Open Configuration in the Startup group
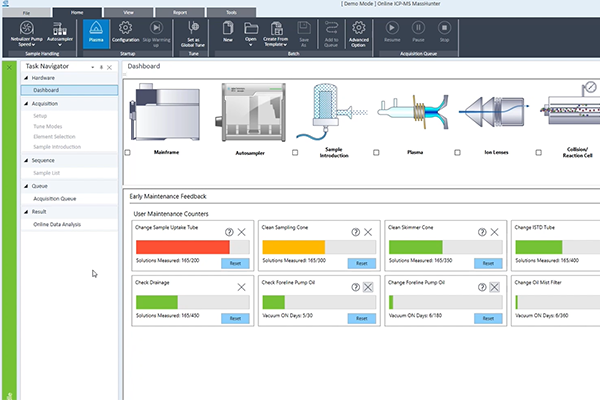 (x=125, y=32)
